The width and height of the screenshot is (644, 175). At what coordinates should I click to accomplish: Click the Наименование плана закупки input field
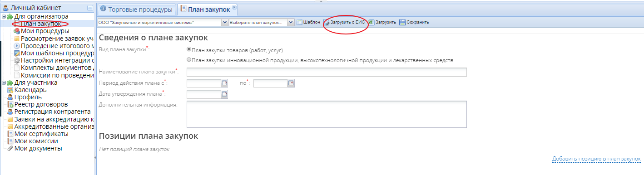pos(327,72)
